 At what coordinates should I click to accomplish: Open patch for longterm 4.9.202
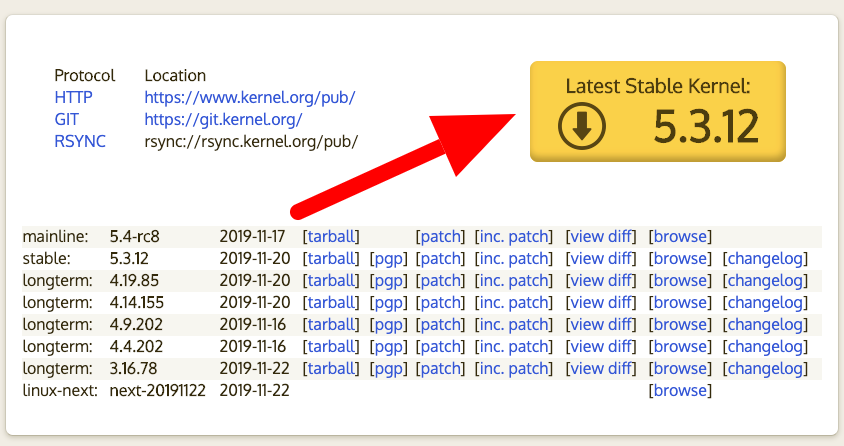click(x=440, y=325)
